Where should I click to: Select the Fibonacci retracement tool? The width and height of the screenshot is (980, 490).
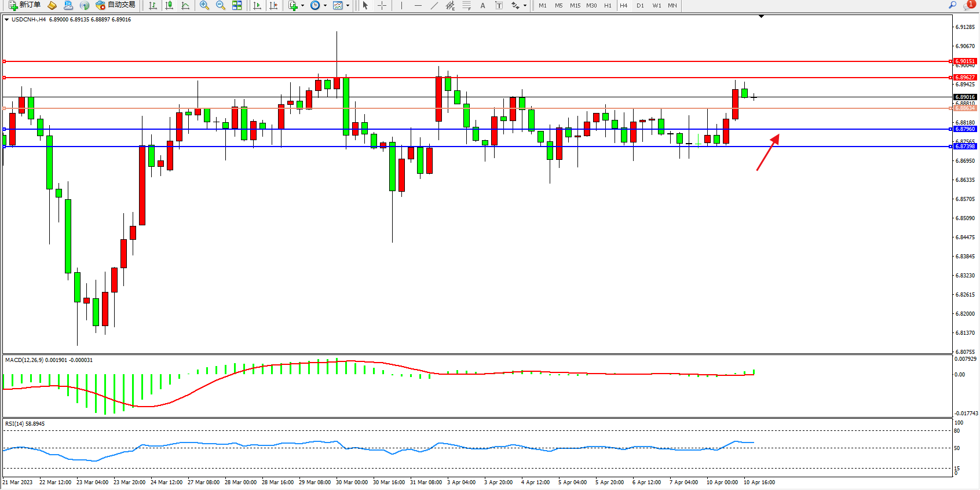click(467, 5)
